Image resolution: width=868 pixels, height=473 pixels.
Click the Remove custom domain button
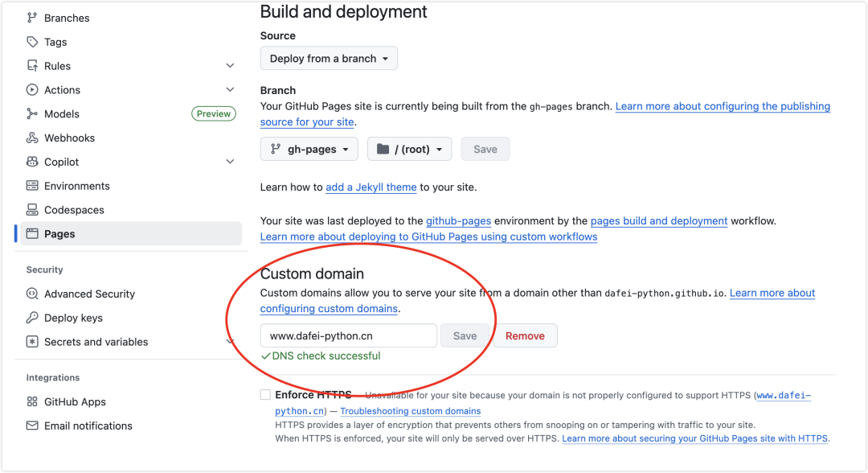(525, 336)
